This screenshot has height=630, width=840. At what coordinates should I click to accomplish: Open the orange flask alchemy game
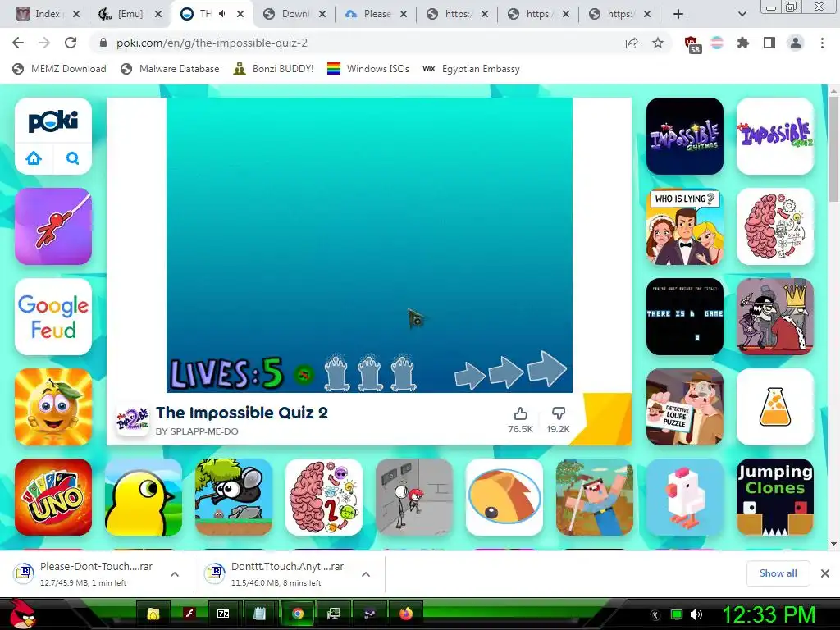point(774,407)
